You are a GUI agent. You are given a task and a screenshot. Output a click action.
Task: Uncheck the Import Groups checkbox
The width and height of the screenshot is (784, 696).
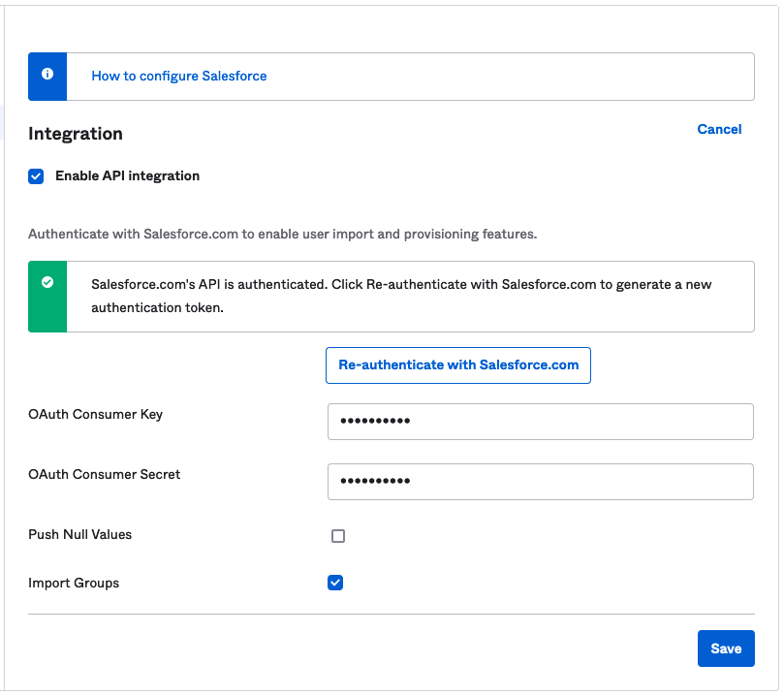click(335, 583)
